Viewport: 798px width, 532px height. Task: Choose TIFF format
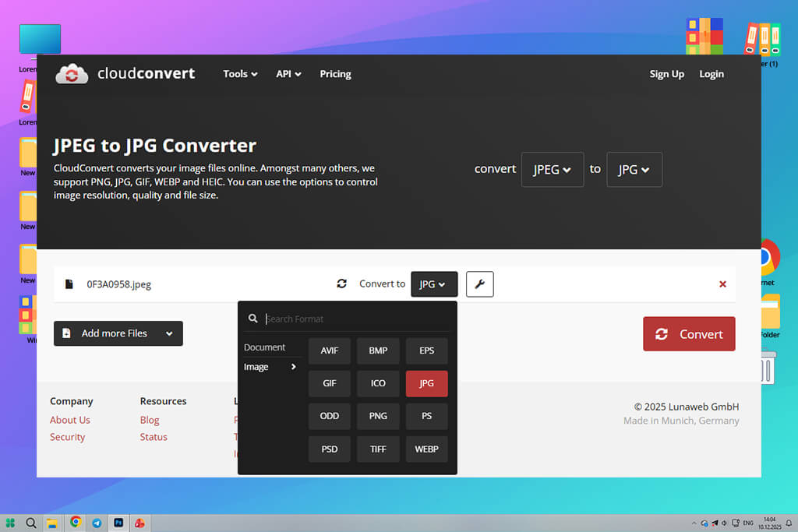(378, 449)
